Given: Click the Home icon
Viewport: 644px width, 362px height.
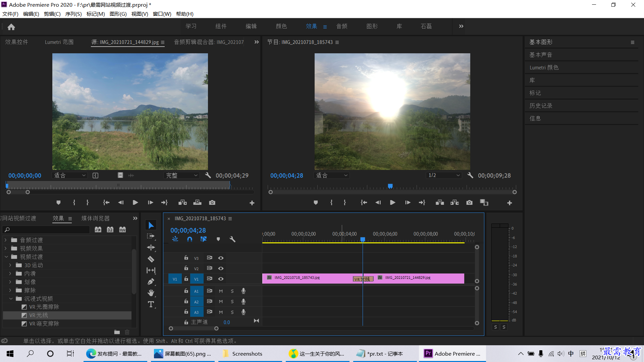Looking at the screenshot, I should 11,27.
